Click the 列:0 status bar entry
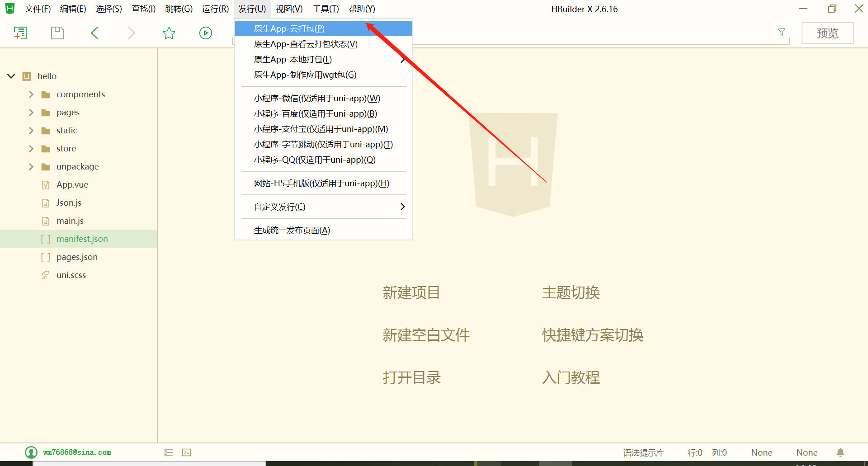 pyautogui.click(x=719, y=453)
